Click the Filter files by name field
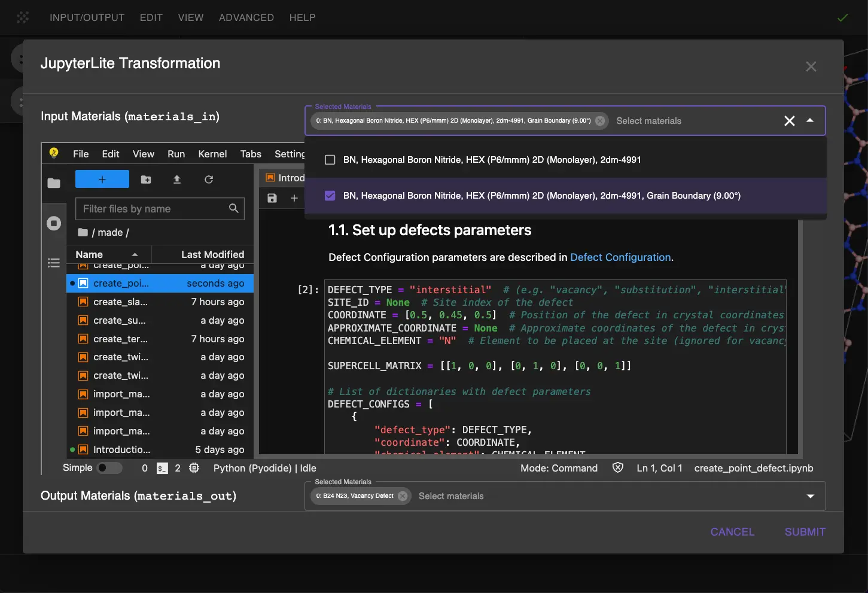The width and height of the screenshot is (868, 593). click(153, 209)
